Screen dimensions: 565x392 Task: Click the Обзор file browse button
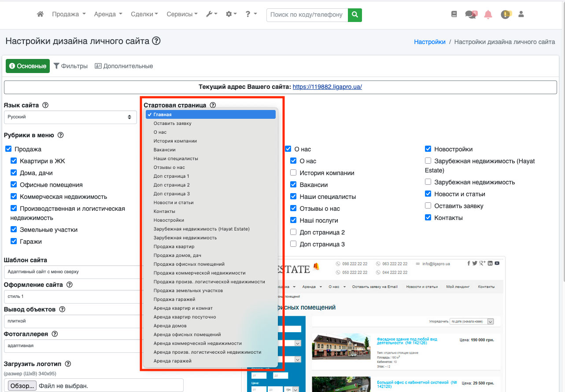(22, 386)
